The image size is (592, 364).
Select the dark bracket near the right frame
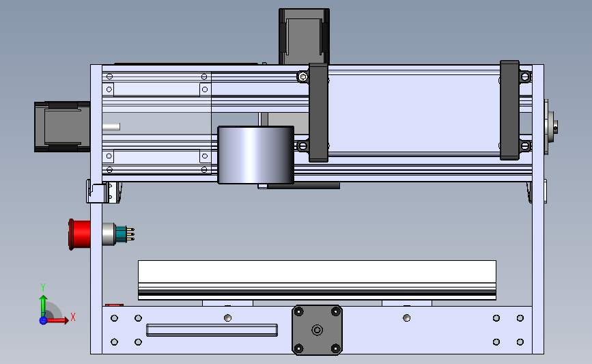[509, 110]
